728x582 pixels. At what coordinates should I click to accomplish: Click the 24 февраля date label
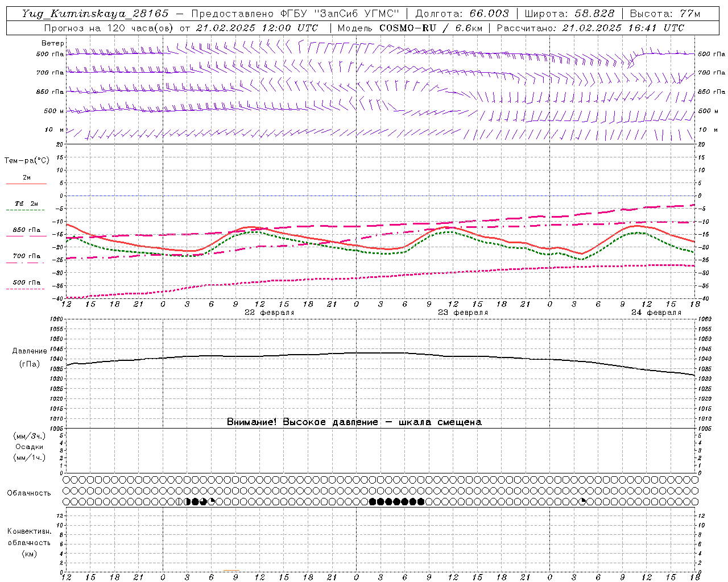(656, 313)
